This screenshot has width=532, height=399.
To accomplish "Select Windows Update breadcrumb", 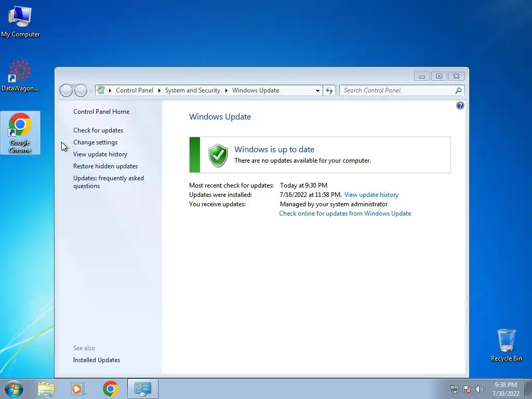I will 256,90.
